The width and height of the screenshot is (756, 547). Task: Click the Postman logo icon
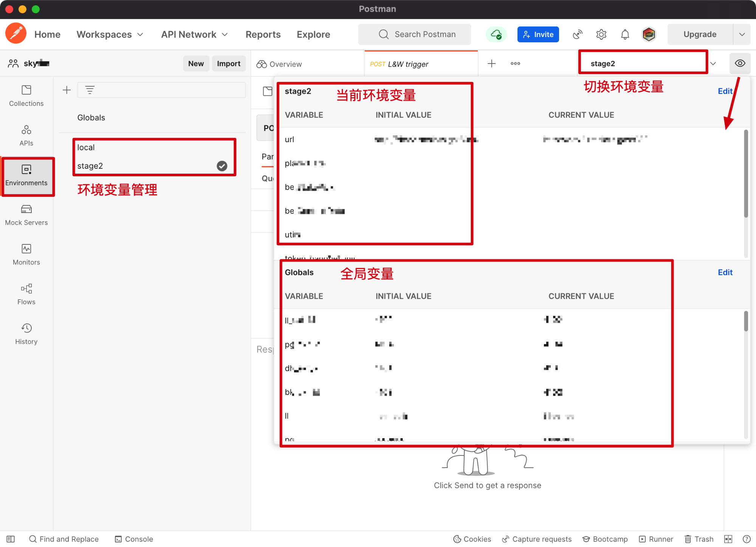[16, 34]
